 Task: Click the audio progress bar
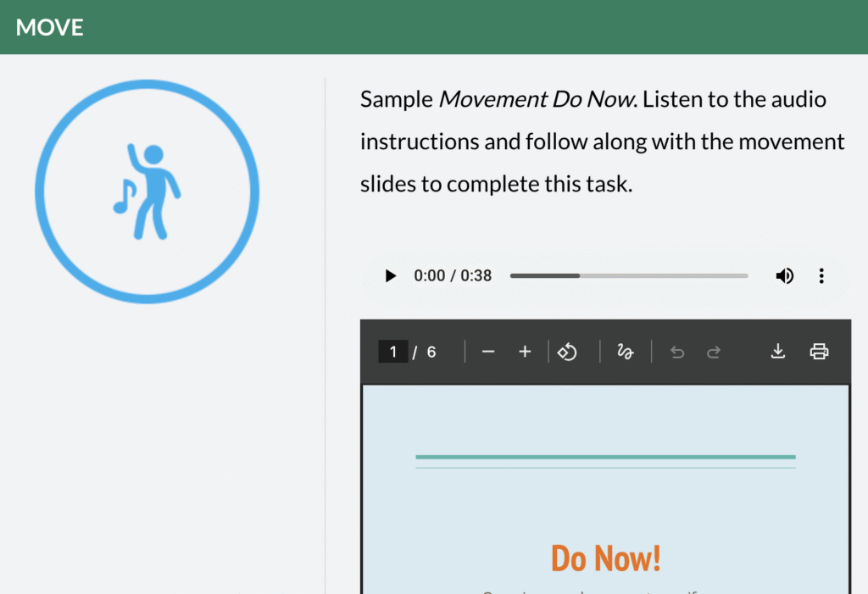[628, 276]
